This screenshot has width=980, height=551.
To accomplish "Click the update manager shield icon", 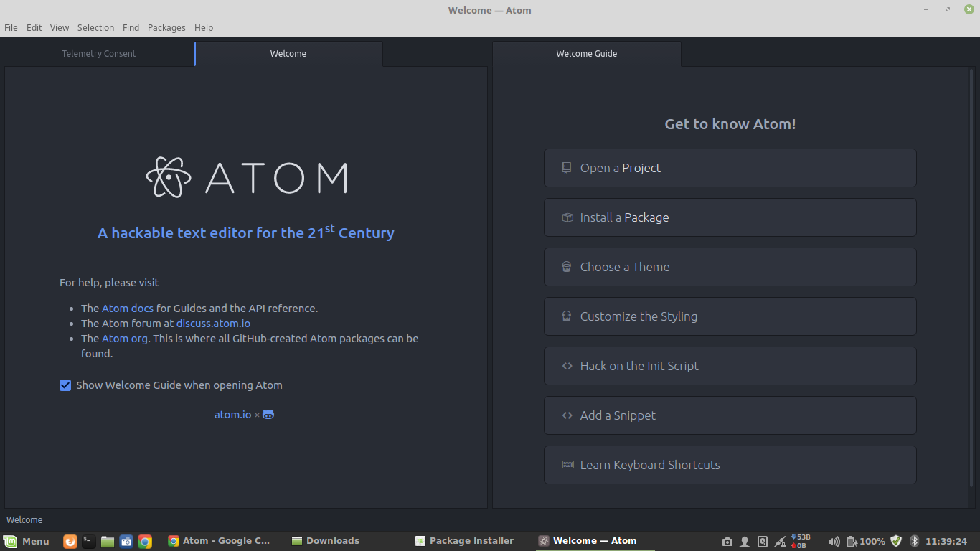I will [x=896, y=542].
